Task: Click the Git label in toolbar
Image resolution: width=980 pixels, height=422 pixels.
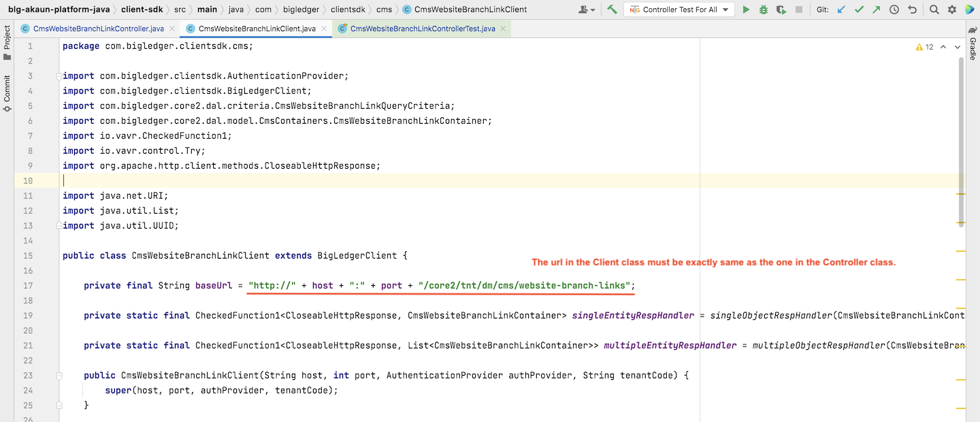Action: coord(822,10)
